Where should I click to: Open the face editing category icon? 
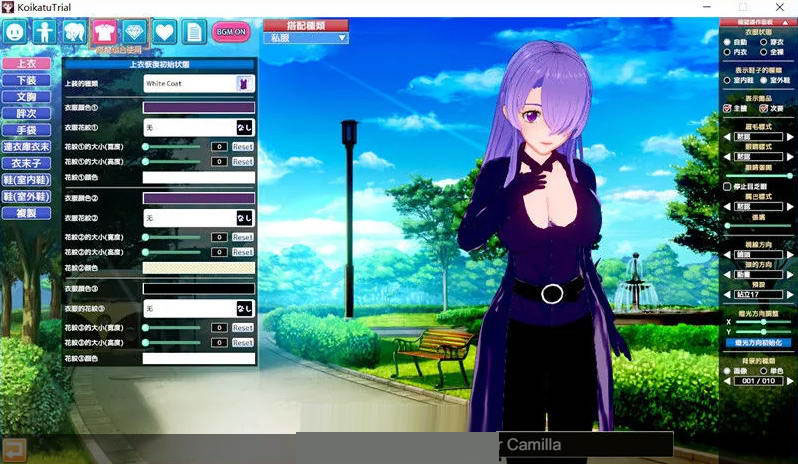[x=15, y=32]
